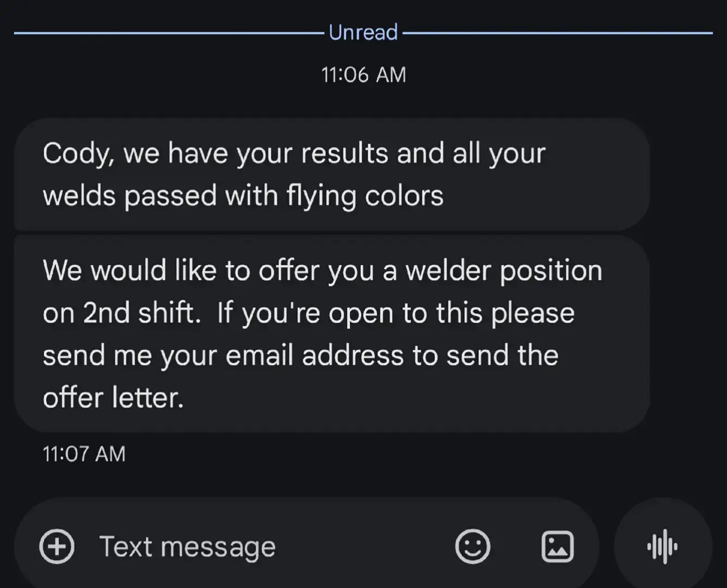Click the Unread divider label

tap(363, 32)
